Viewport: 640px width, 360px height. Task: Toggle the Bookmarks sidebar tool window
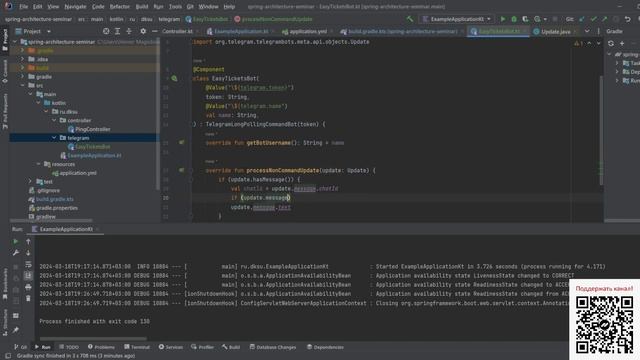coord(5,285)
